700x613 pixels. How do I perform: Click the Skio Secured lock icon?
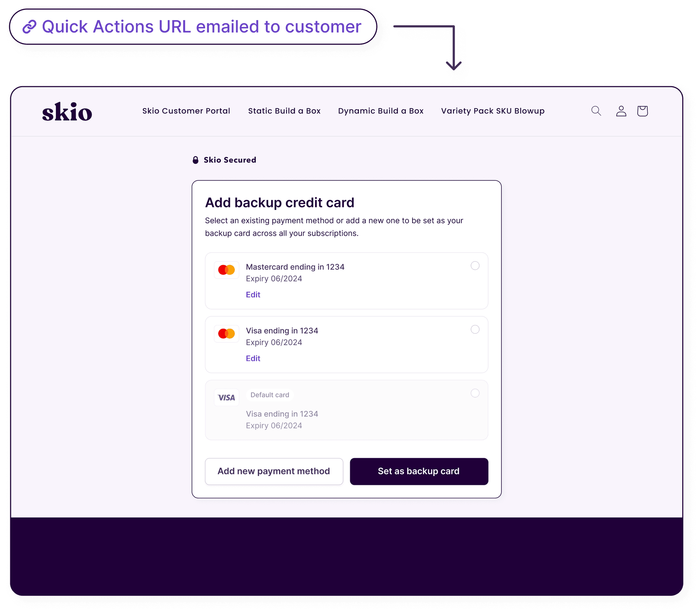click(x=196, y=160)
